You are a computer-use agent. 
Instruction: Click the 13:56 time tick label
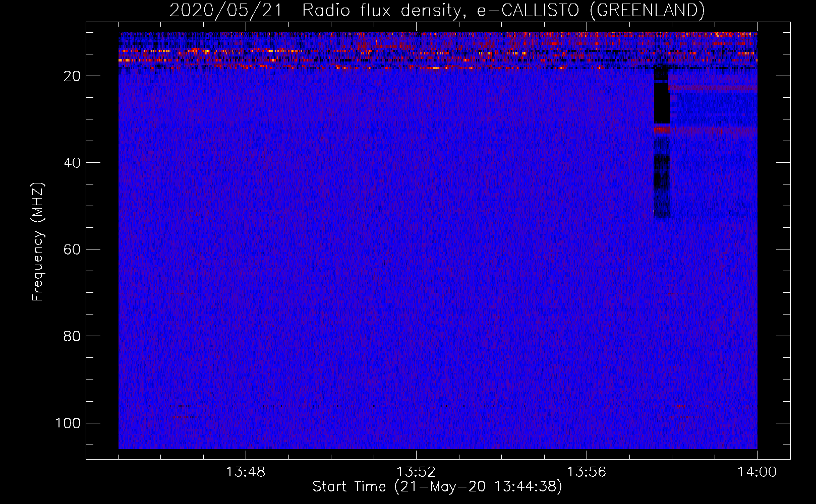(587, 472)
